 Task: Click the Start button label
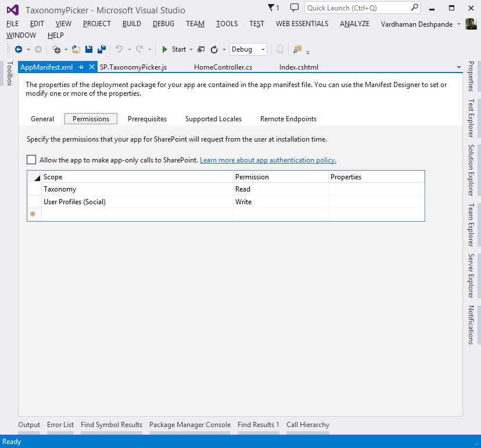pos(179,49)
